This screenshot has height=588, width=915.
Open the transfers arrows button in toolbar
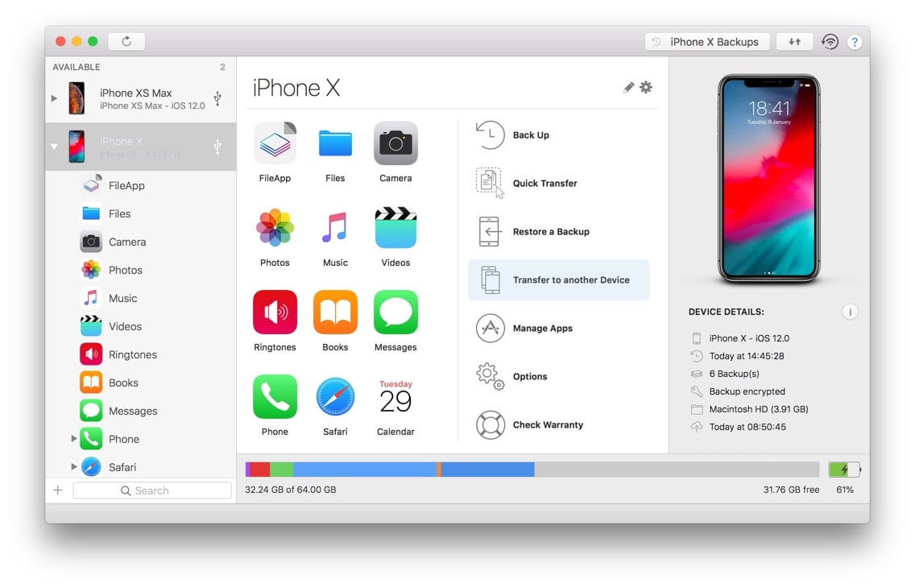(795, 42)
